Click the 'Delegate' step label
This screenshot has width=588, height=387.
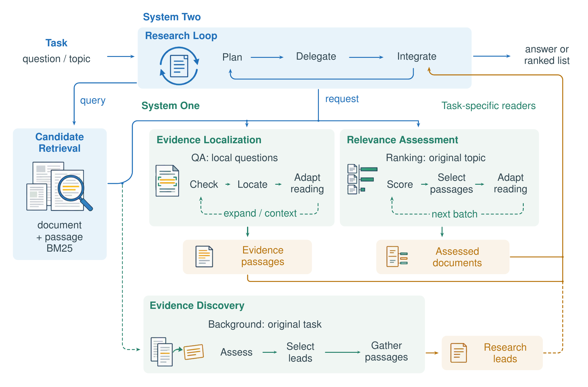click(316, 56)
